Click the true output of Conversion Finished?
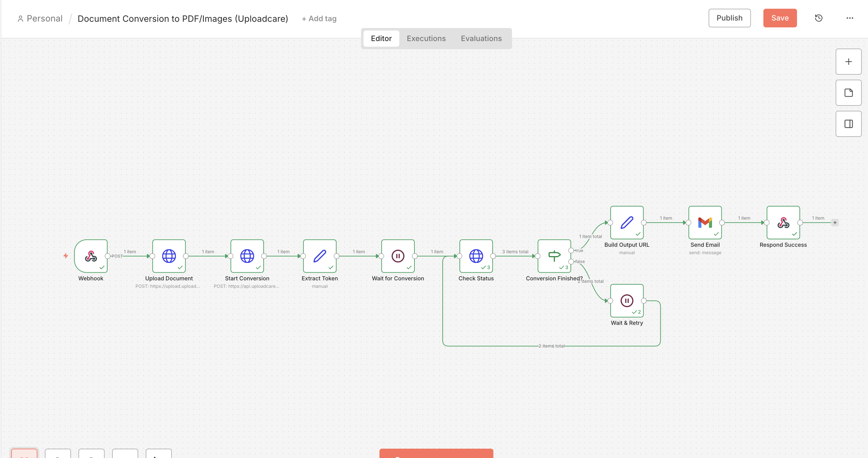The width and height of the screenshot is (868, 458). point(571,250)
